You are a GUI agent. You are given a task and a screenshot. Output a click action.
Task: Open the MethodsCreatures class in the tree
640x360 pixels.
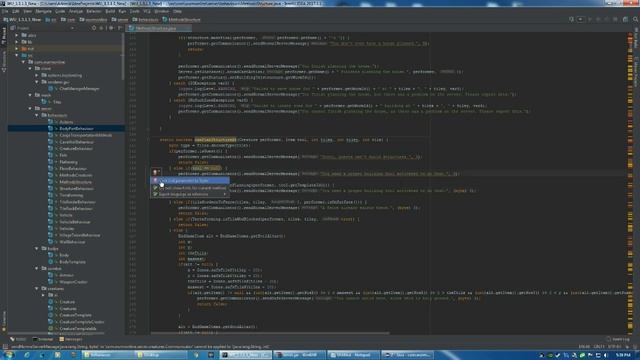(76, 175)
